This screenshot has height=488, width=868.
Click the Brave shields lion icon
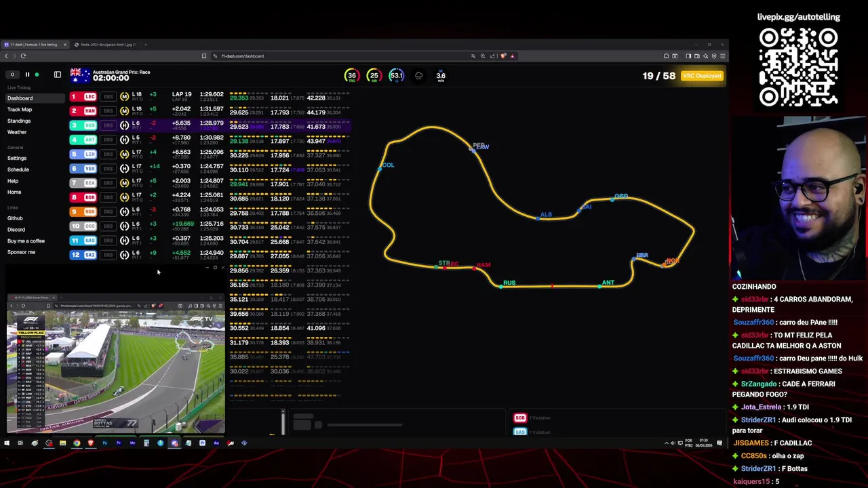click(503, 56)
